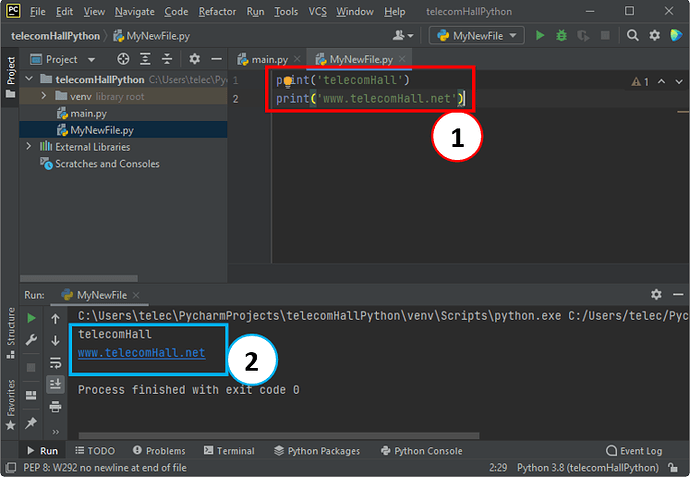The image size is (690, 477).
Task: Open Run panel gear options
Action: (x=656, y=294)
